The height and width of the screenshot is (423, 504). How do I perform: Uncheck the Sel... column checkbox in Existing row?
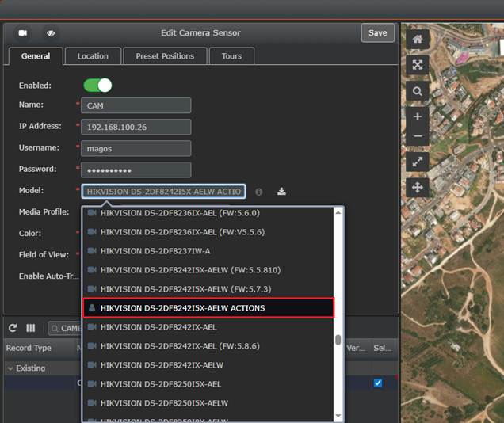pos(378,383)
